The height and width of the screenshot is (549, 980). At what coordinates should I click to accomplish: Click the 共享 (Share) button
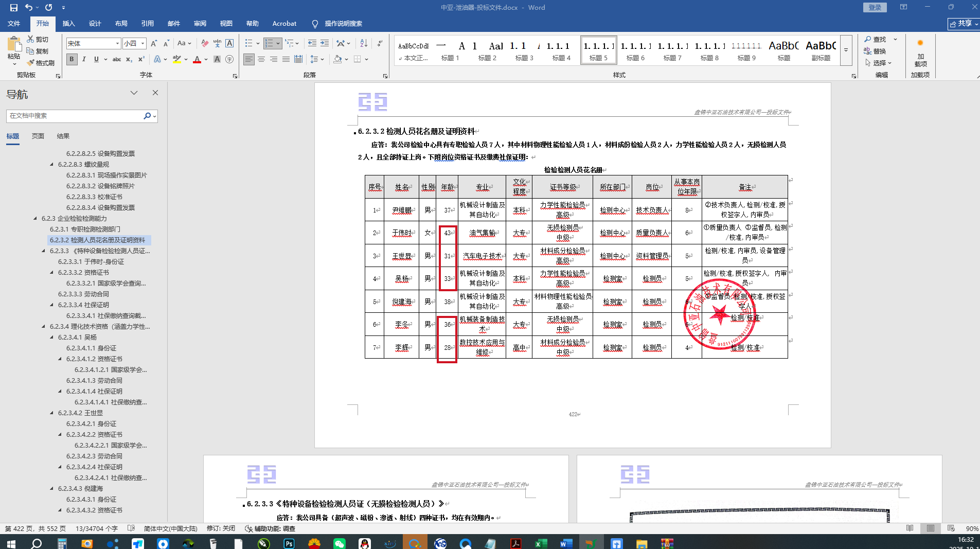(x=963, y=24)
